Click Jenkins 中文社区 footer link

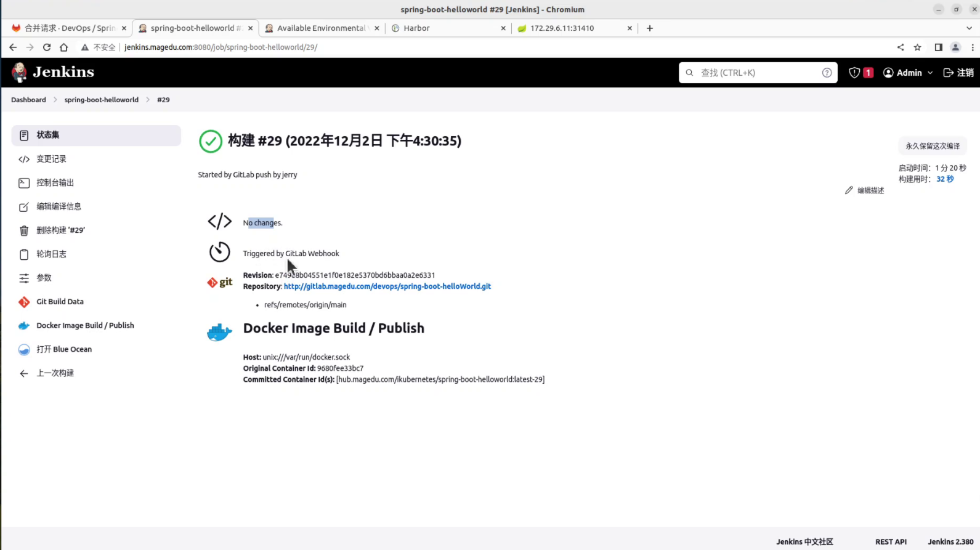tap(804, 542)
